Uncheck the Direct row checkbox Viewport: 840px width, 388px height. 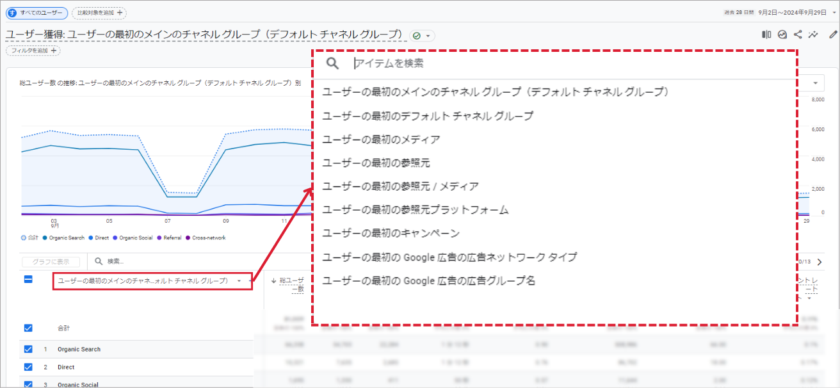pos(28,367)
